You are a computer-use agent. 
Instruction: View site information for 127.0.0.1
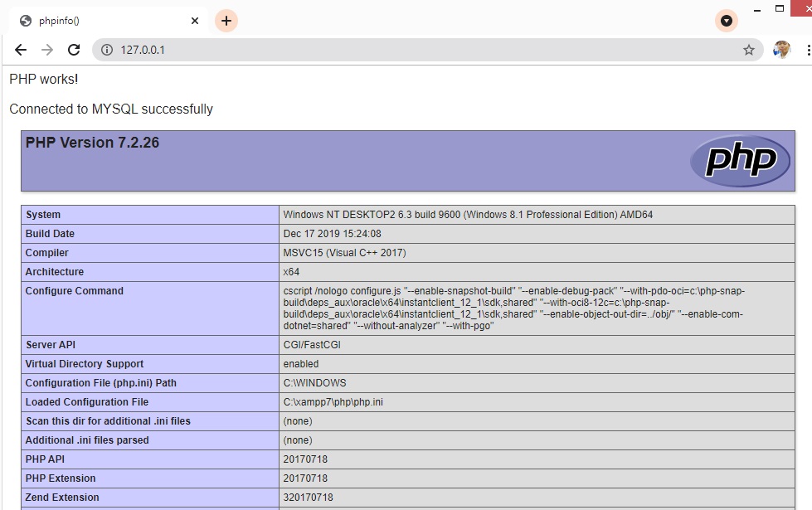coord(106,50)
